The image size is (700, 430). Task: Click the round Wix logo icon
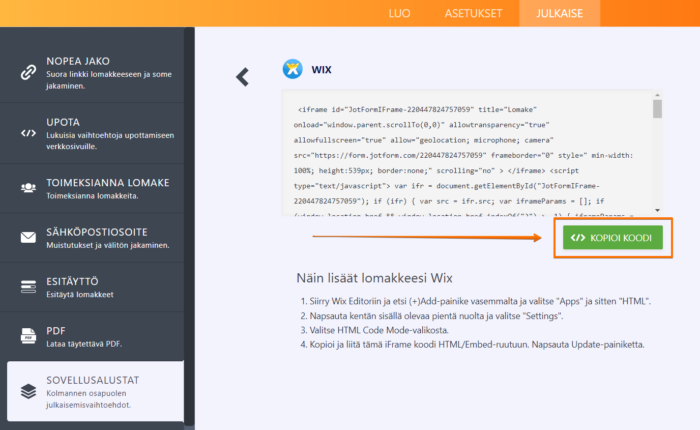click(x=292, y=69)
